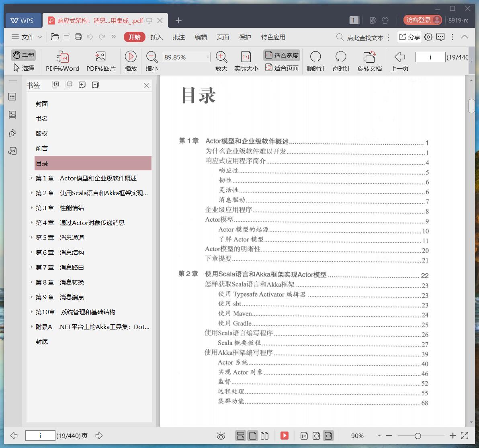Collapse all bookmarks icon
Viewport: 479px width, 448px height.
[69, 85]
